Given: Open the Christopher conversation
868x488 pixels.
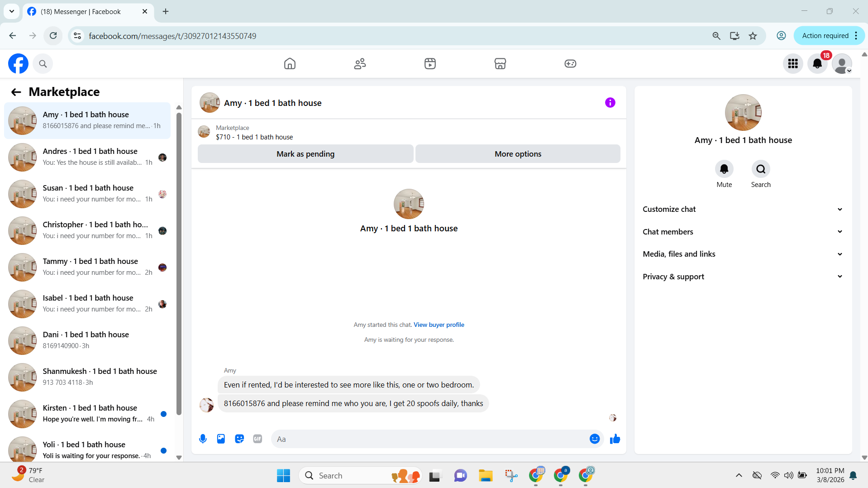Looking at the screenshot, I should click(87, 230).
